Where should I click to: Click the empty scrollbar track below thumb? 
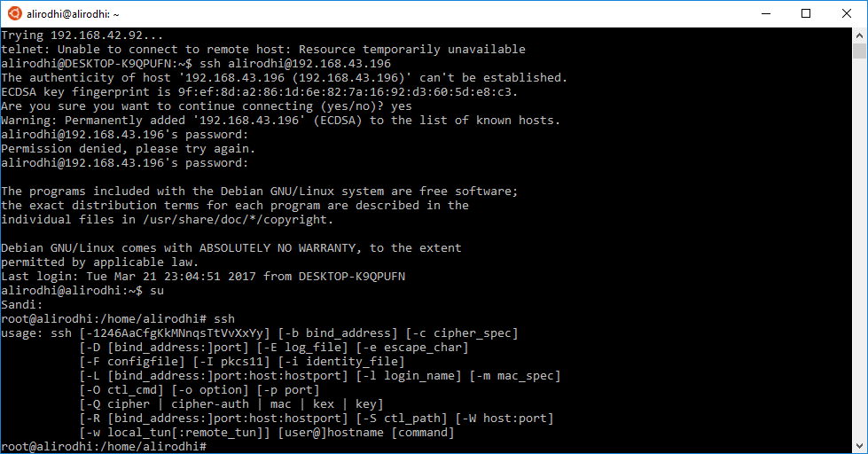[x=859, y=249]
